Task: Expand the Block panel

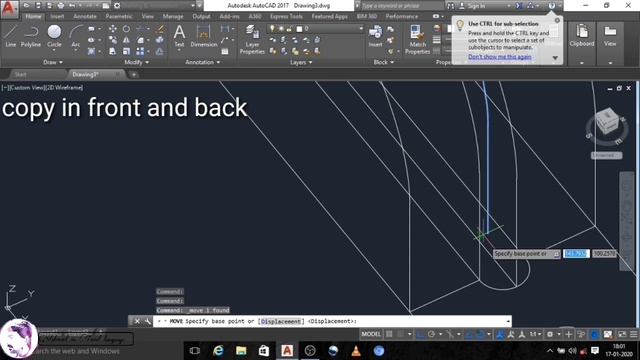Action: (384, 62)
